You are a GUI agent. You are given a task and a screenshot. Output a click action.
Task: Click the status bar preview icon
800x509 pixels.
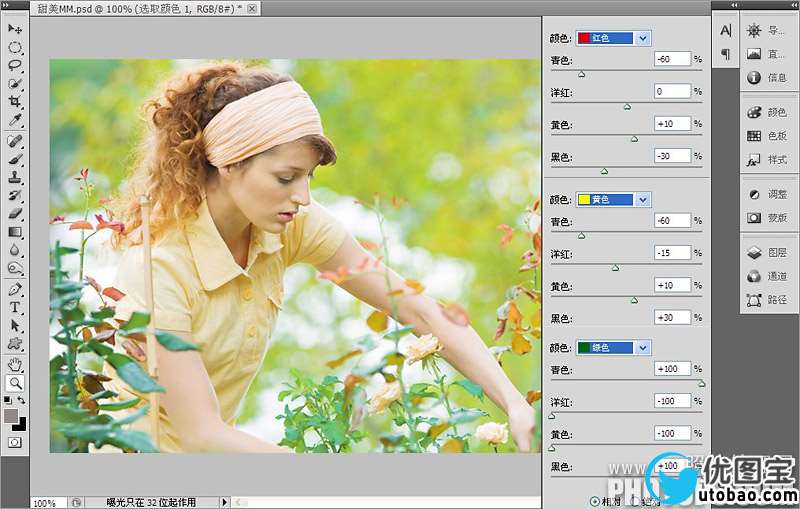(x=76, y=502)
